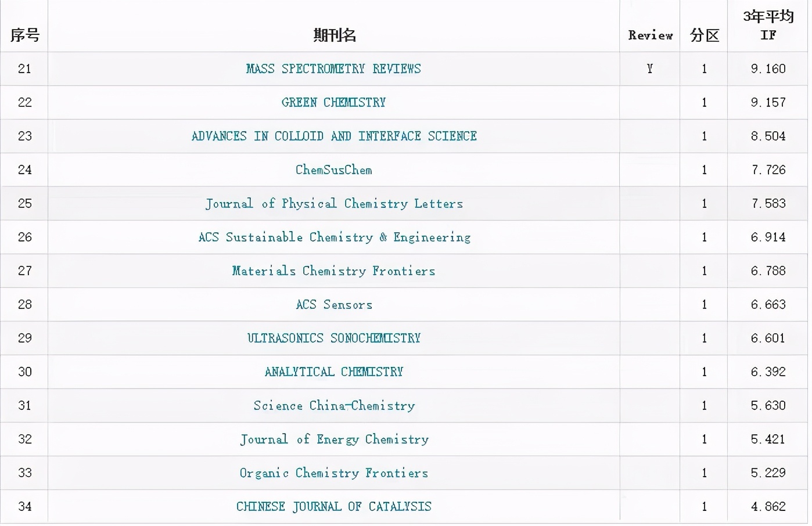Viewport: 812px width, 526px height.
Task: Open CHINESE JOURNAL OF CATALYSIS link
Action: pyautogui.click(x=333, y=506)
